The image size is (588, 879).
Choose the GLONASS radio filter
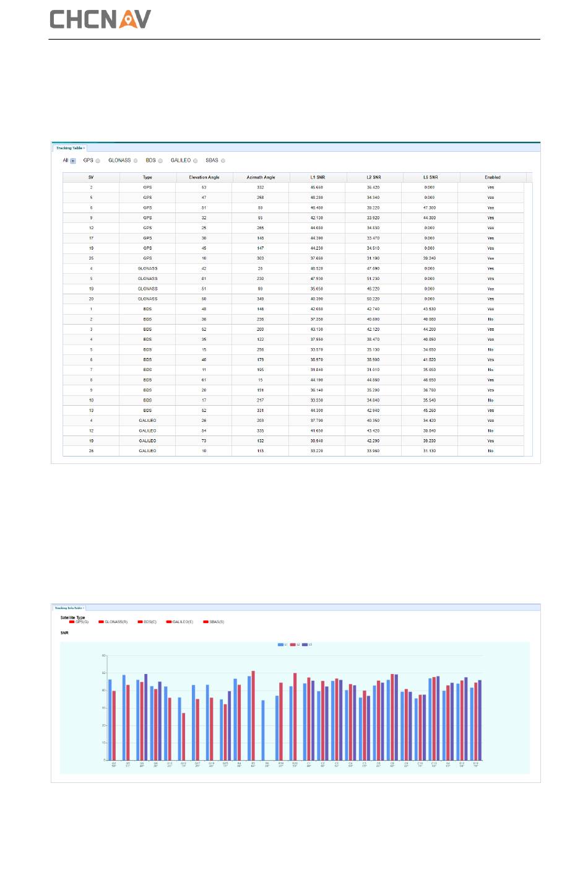click(136, 161)
